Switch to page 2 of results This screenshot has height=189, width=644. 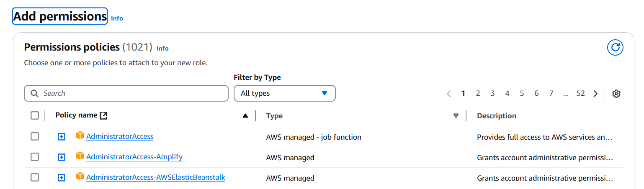click(478, 94)
